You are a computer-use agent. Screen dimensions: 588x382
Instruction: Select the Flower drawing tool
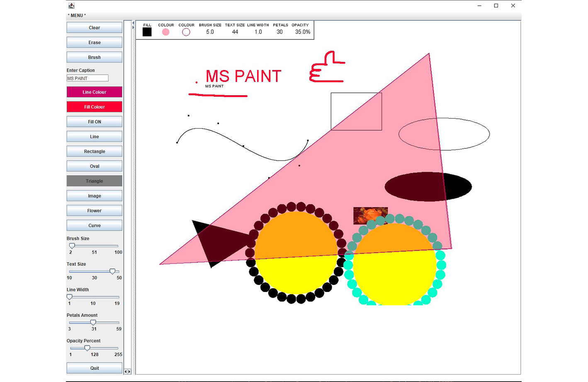pos(94,211)
